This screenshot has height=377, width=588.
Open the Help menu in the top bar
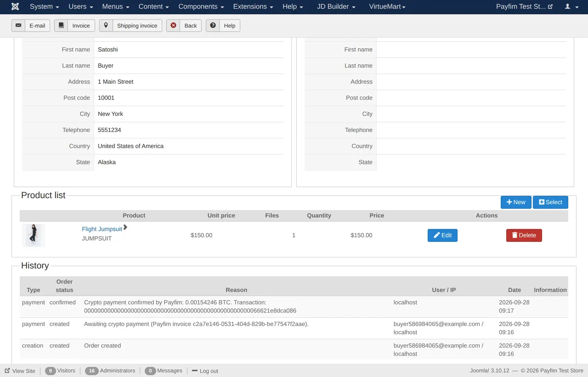pyautogui.click(x=293, y=7)
